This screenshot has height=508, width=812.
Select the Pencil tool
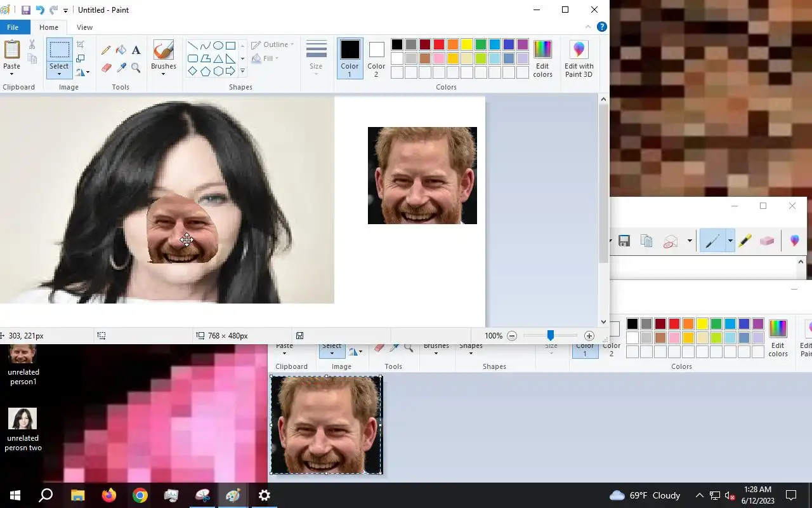click(106, 50)
